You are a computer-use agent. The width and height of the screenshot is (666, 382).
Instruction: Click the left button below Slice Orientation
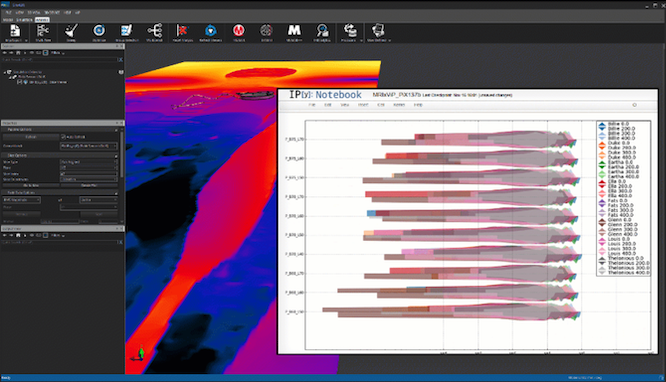click(x=31, y=185)
